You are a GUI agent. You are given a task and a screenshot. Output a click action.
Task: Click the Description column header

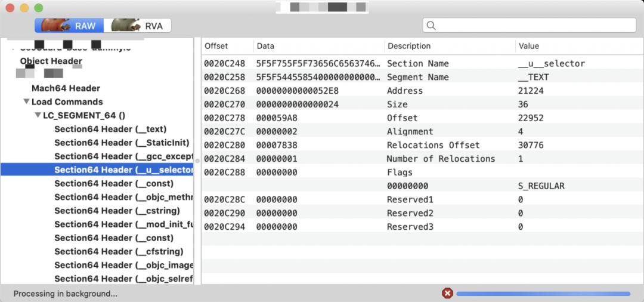click(x=409, y=46)
